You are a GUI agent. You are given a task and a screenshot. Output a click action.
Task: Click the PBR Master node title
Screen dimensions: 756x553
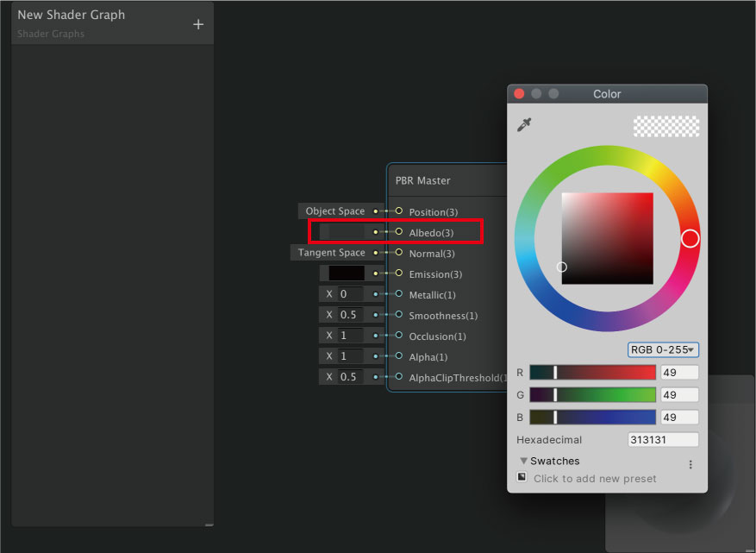point(423,180)
